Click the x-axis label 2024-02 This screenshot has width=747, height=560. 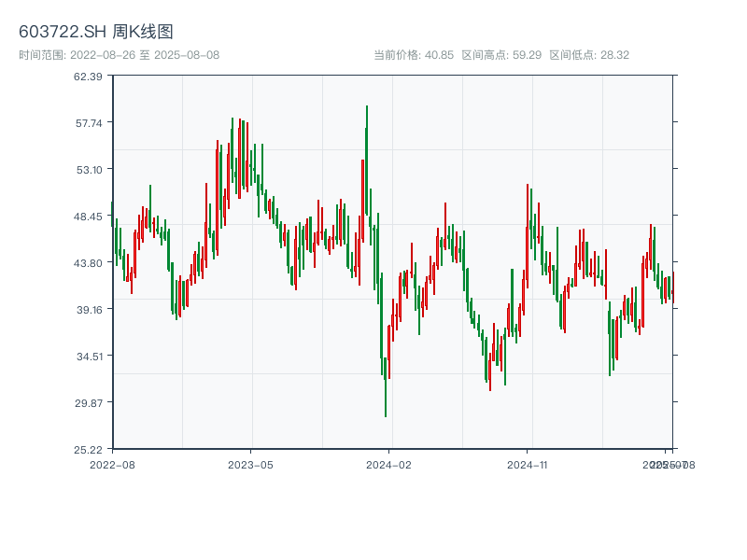[x=388, y=465]
